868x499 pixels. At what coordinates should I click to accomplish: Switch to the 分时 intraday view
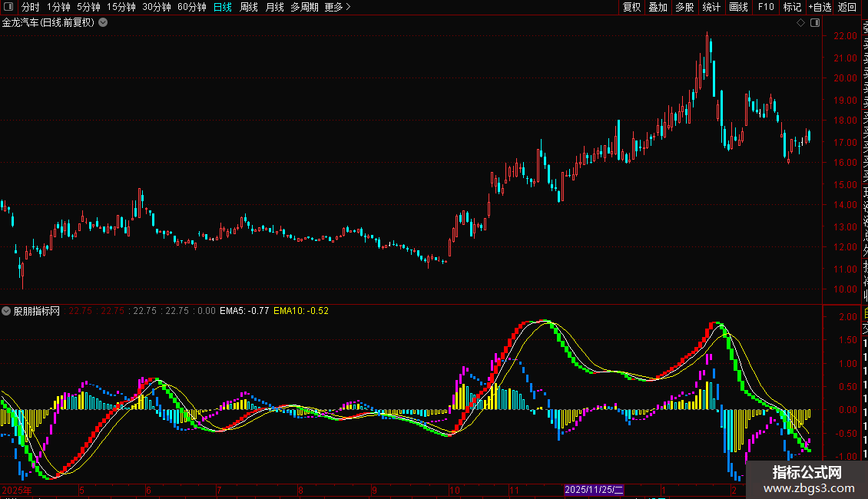[31, 7]
